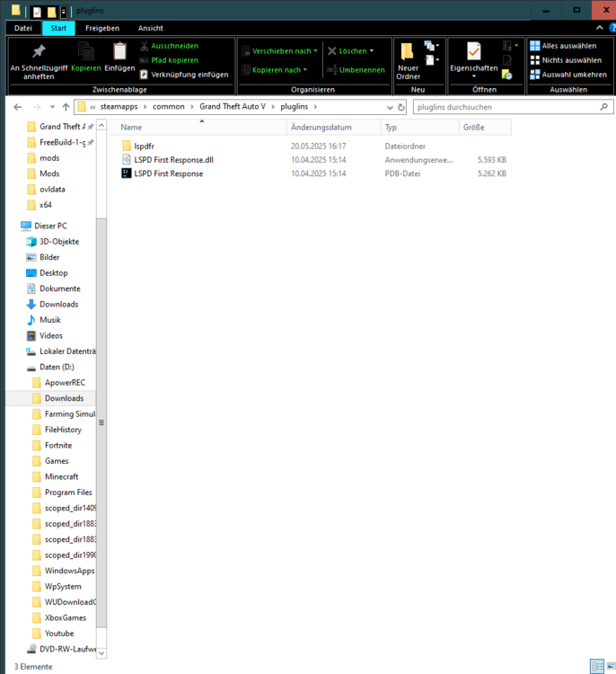Image resolution: width=616 pixels, height=674 pixels.
Task: Open XboxGames folder in tree
Action: (x=66, y=618)
